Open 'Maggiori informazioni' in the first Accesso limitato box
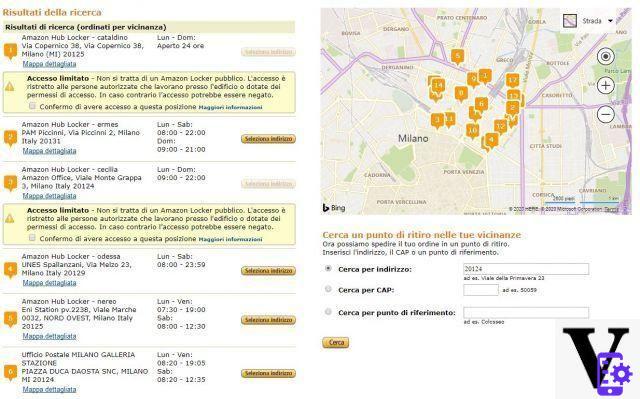 230,107
